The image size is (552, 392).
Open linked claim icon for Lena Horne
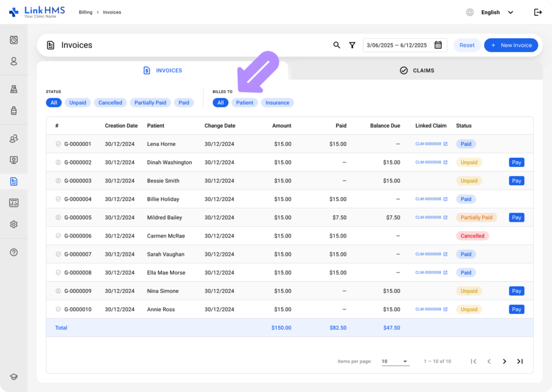coord(445,144)
